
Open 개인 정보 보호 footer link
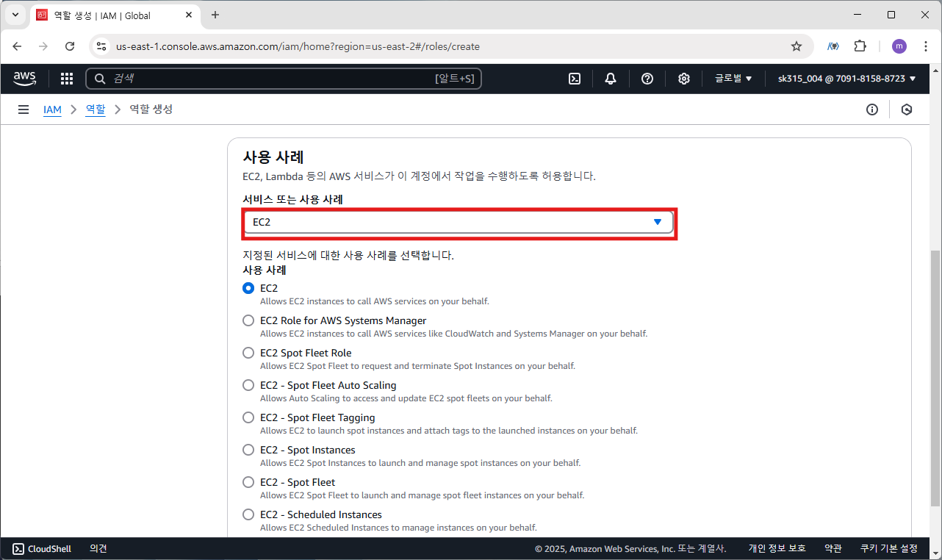[777, 548]
